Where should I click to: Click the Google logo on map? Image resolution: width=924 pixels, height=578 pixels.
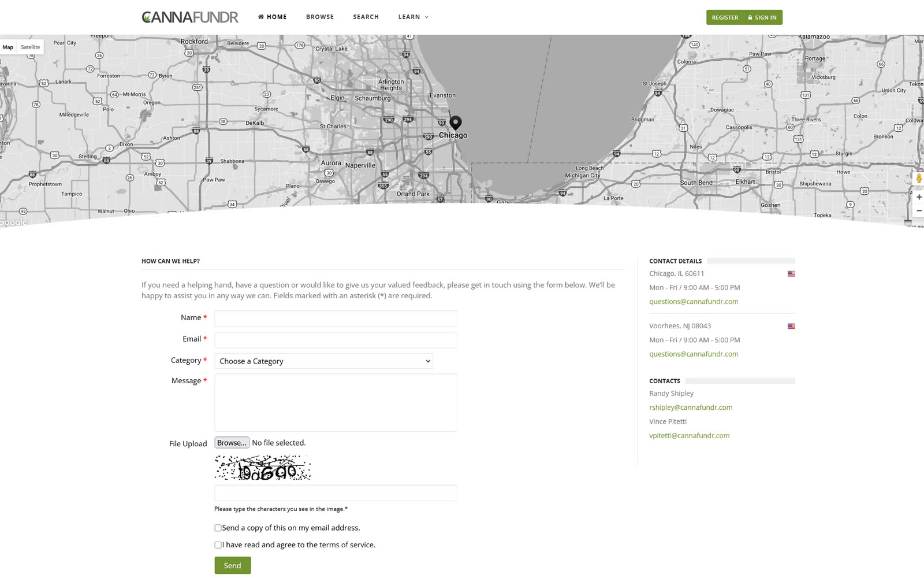pos(13,222)
